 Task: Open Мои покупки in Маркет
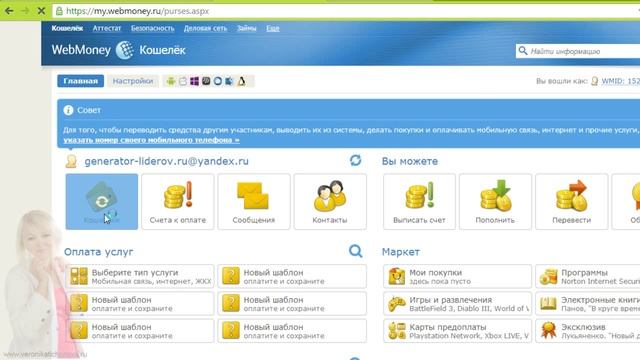[457, 276]
